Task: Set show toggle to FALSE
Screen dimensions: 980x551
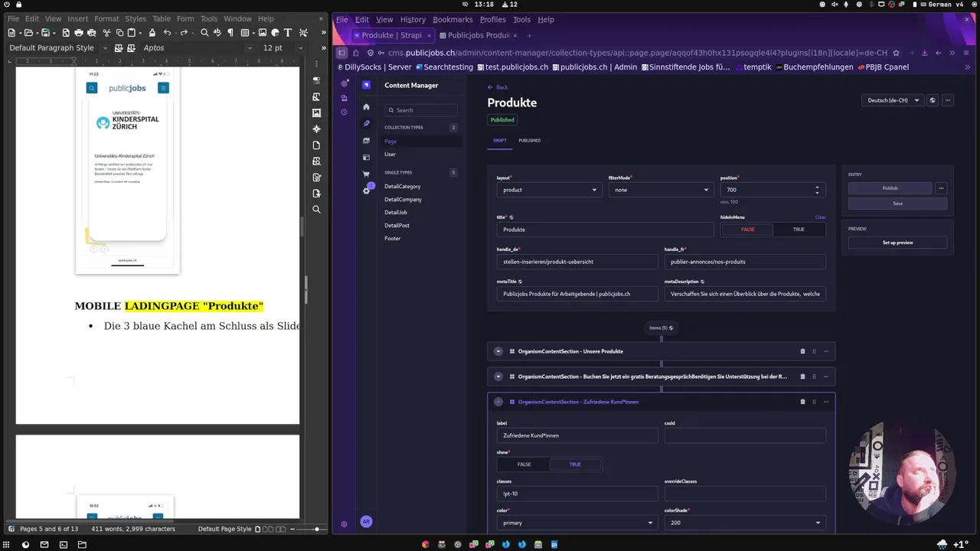Action: 524,465
